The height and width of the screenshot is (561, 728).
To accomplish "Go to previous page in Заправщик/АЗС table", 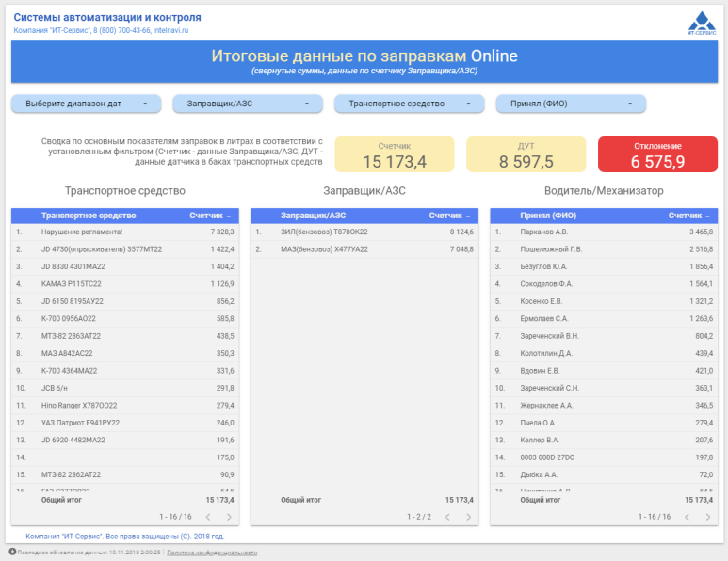I will pos(447,517).
